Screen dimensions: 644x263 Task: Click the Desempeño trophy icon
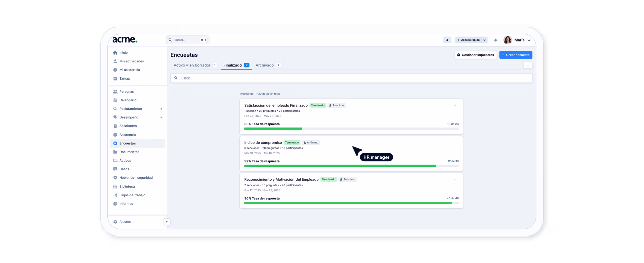[115, 117]
